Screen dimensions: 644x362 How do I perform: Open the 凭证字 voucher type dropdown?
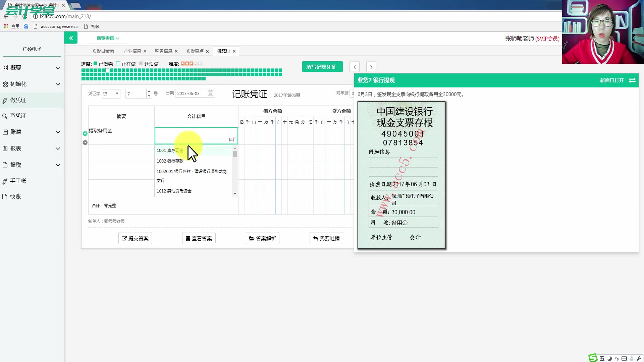click(111, 94)
